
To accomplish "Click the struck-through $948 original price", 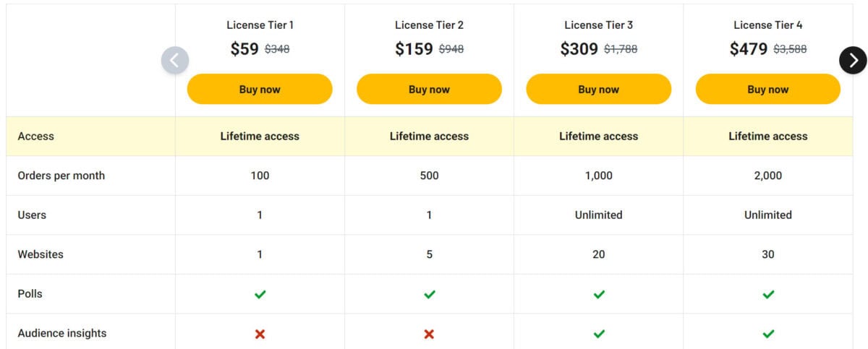I will [451, 50].
